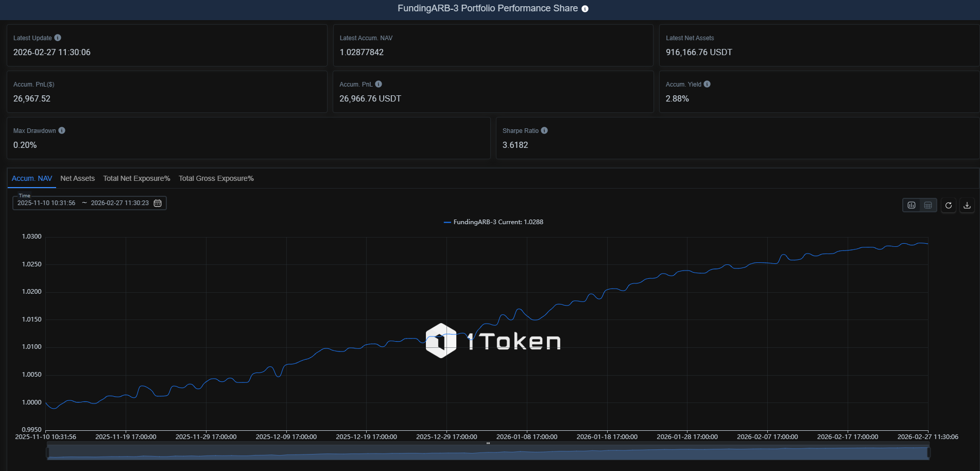Click Latest Update timestamp 2026-02-27 11:30:06
Screen dimensions: 980x471
(x=52, y=52)
